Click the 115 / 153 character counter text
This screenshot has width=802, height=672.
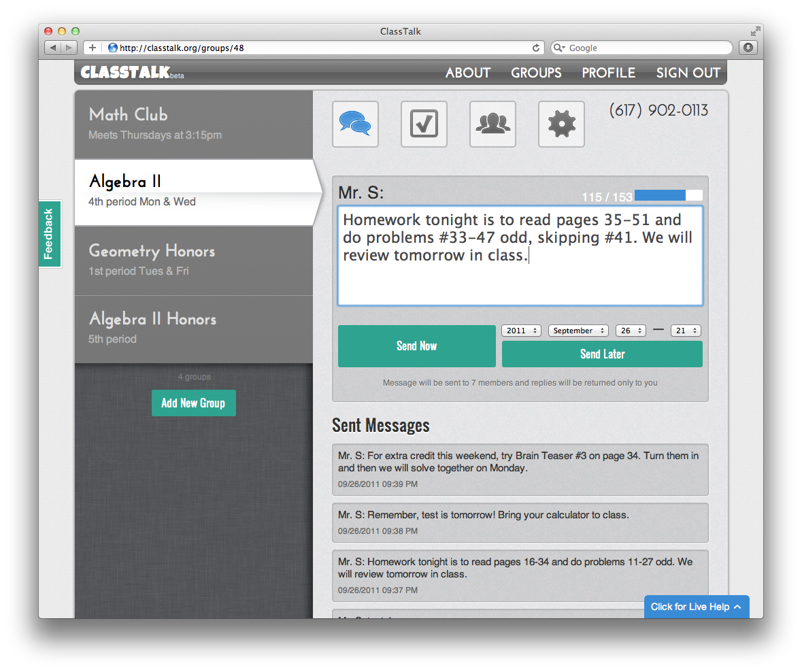607,197
